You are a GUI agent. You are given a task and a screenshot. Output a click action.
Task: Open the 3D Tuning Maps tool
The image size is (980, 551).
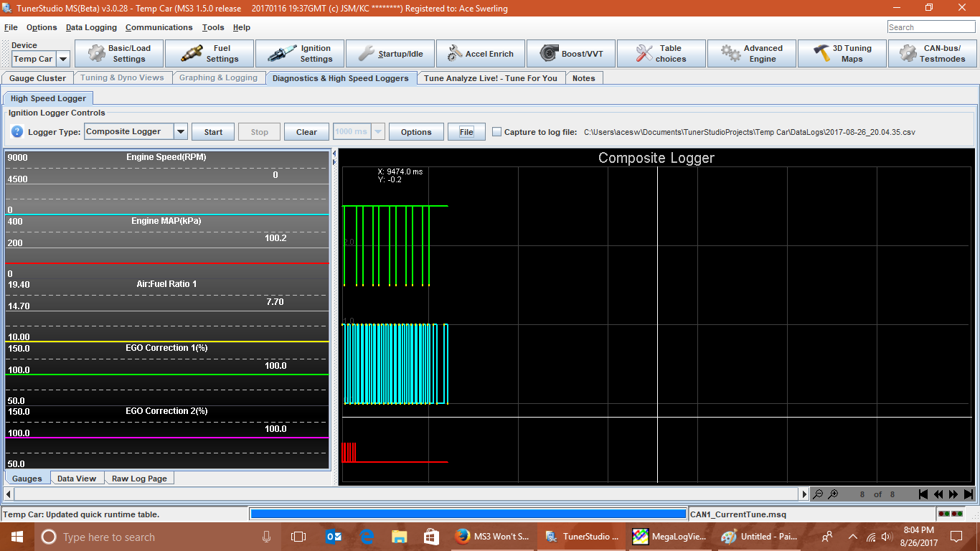[842, 54]
